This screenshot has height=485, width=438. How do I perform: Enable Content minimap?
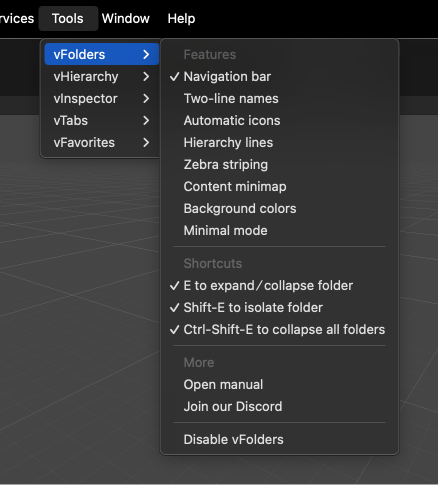point(279,187)
